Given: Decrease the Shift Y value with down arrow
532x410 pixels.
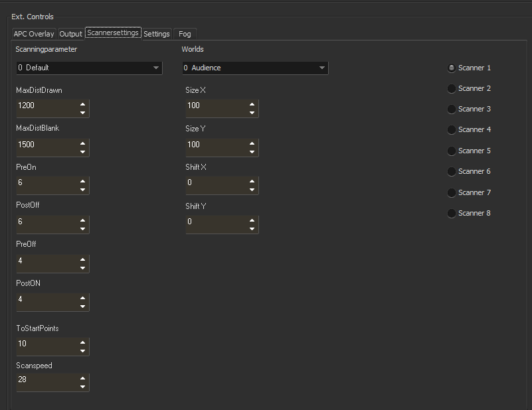Looking at the screenshot, I should point(252,229).
